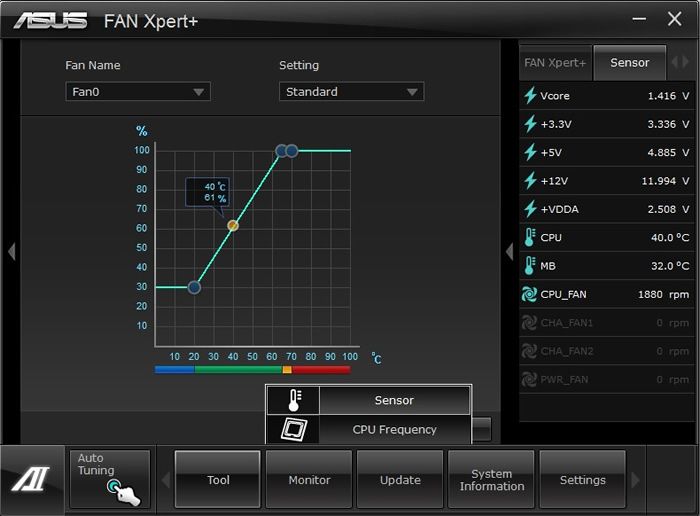
Task: Click the +12V value 11.994 V
Action: click(665, 181)
